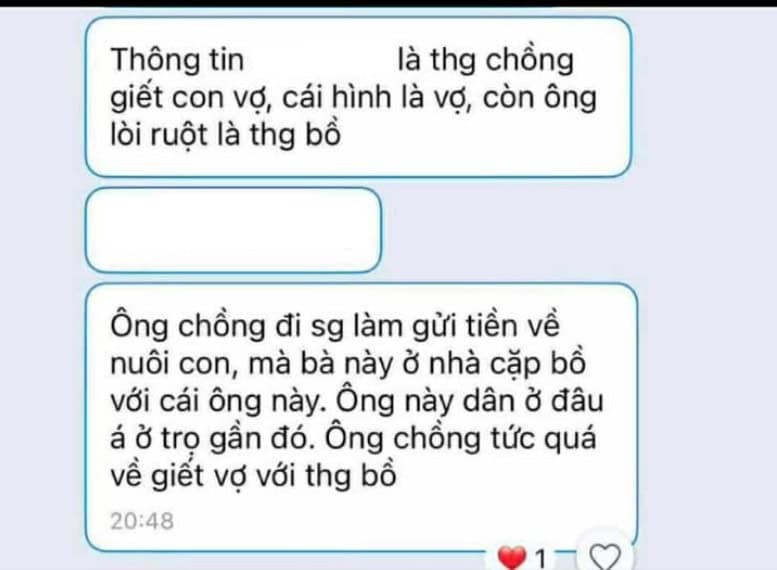Screen dimensions: 777x570
Task: Click the text "lòi ruột là thg bồ"
Action: click(x=225, y=135)
